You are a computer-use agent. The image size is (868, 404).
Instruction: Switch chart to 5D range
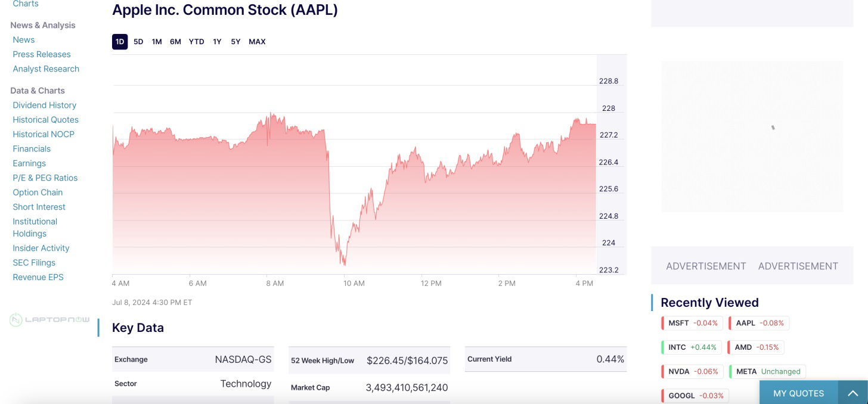(x=138, y=42)
